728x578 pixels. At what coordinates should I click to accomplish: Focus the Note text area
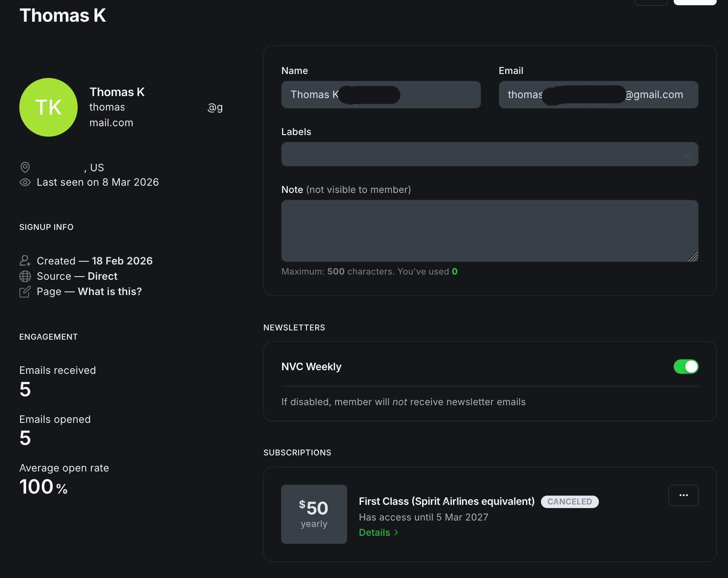coord(489,231)
